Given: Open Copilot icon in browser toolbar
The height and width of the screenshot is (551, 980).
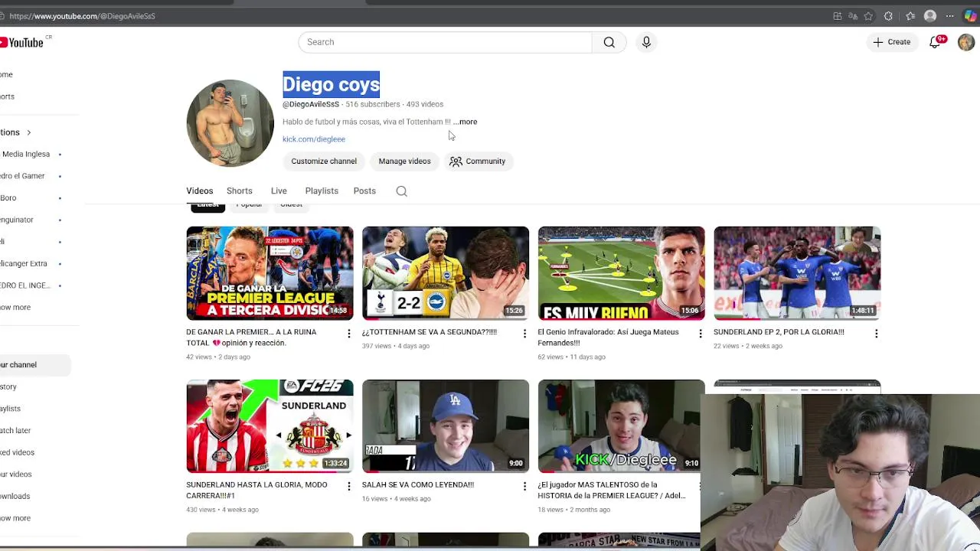Looking at the screenshot, I should tap(971, 16).
